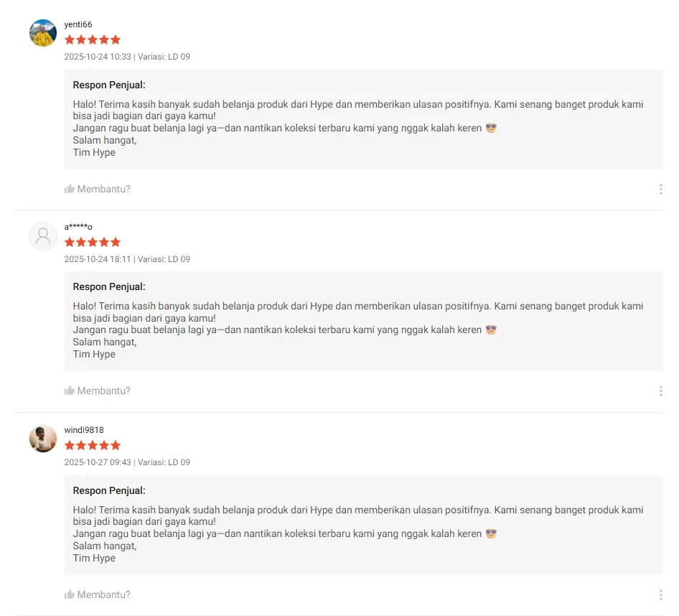Click the five-star rating of a*****o
This screenshot has width=679, height=616.
tap(93, 243)
